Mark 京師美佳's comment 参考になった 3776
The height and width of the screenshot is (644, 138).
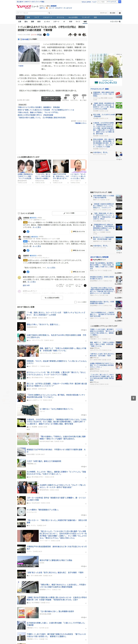(x=78, y=232)
